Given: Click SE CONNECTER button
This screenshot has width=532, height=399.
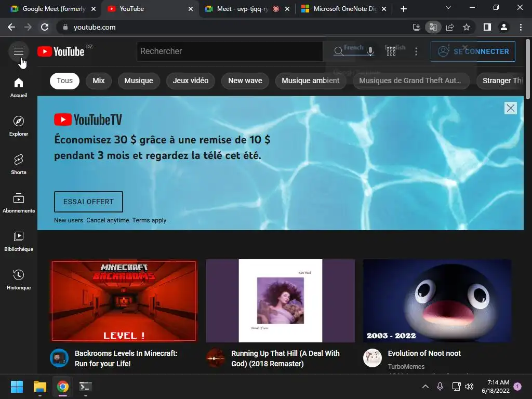Looking at the screenshot, I should pos(473,51).
